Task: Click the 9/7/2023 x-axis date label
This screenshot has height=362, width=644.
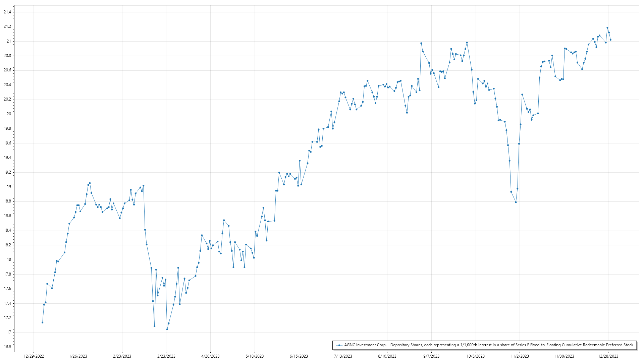Action: 431,356
